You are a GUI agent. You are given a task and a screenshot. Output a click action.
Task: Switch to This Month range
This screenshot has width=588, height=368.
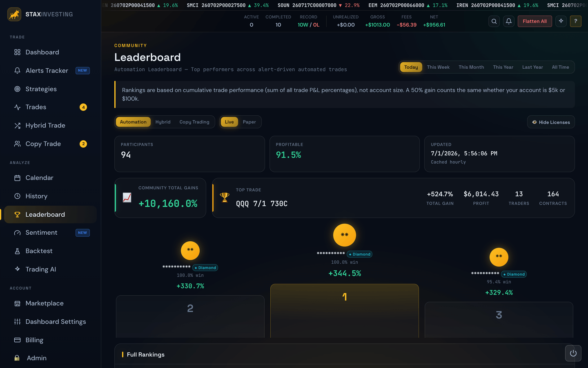[x=471, y=67]
